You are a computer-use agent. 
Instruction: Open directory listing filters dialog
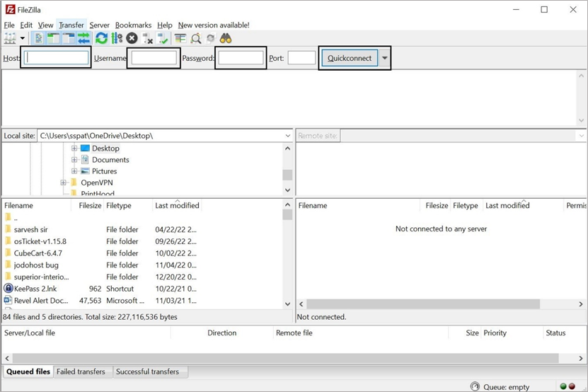180,38
